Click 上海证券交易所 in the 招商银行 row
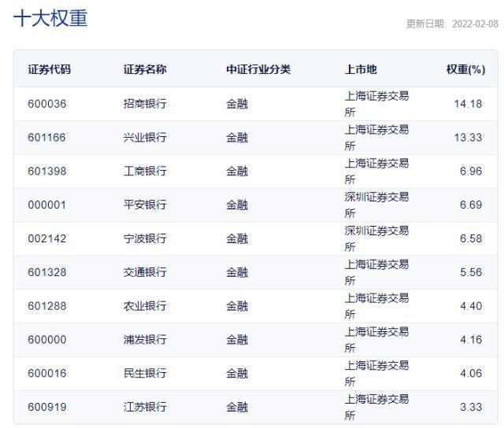Image resolution: width=504 pixels, height=428 pixels. pyautogui.click(x=376, y=104)
